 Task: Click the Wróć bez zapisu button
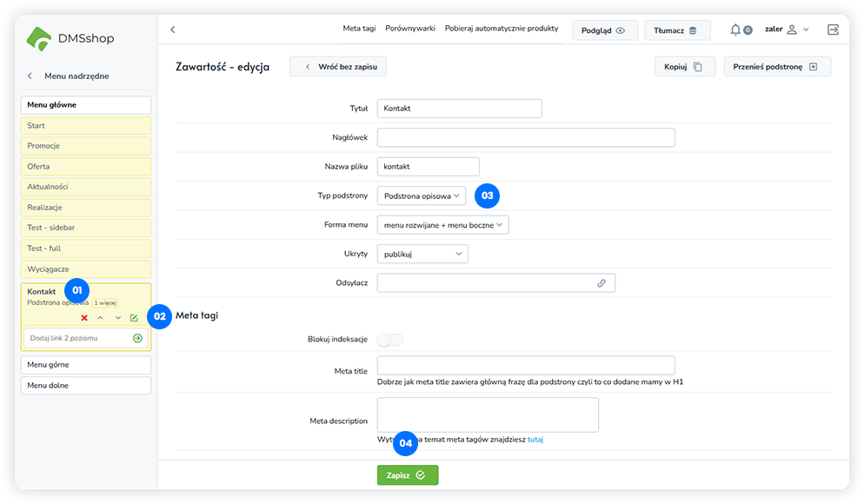pyautogui.click(x=338, y=67)
